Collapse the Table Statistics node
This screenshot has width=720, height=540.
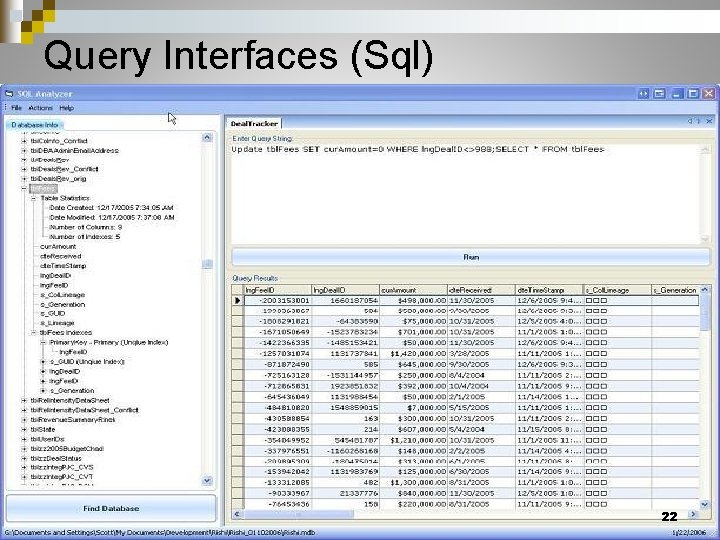tap(34, 198)
